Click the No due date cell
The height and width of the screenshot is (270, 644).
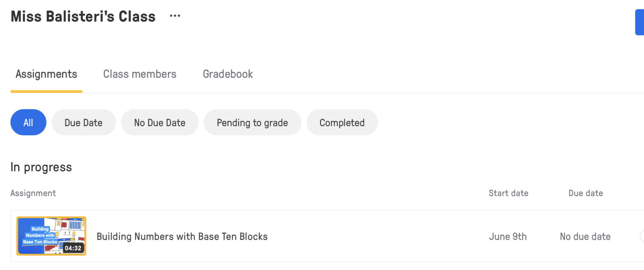(x=585, y=237)
